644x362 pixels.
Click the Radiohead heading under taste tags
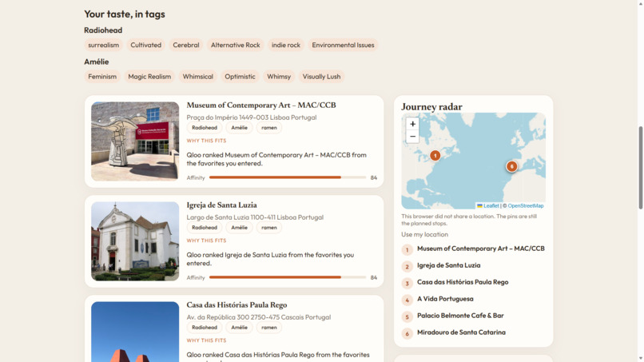(103, 30)
